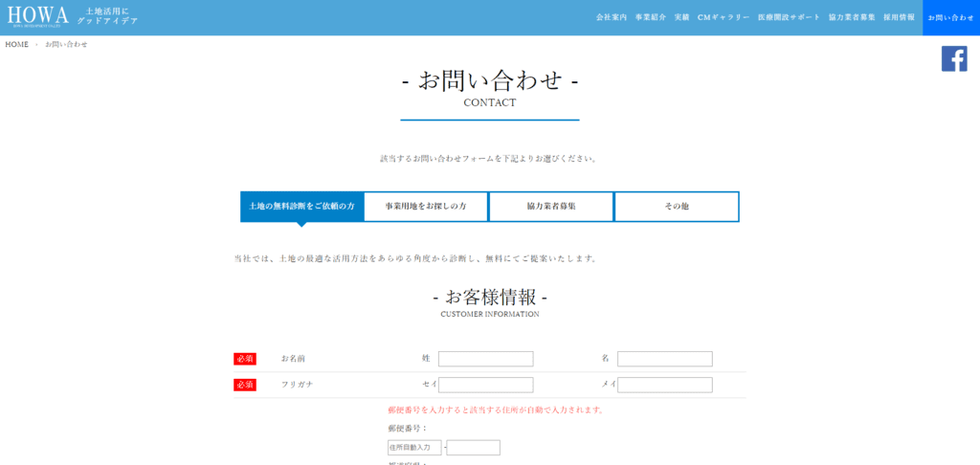Viewport: 980px width, 465px height.
Task: Go to 事業紹介 menu item
Action: (651, 17)
